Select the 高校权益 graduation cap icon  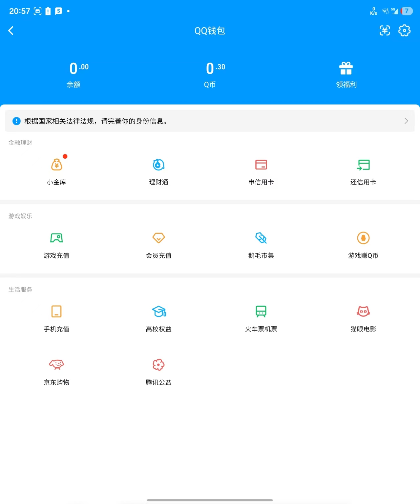(158, 317)
